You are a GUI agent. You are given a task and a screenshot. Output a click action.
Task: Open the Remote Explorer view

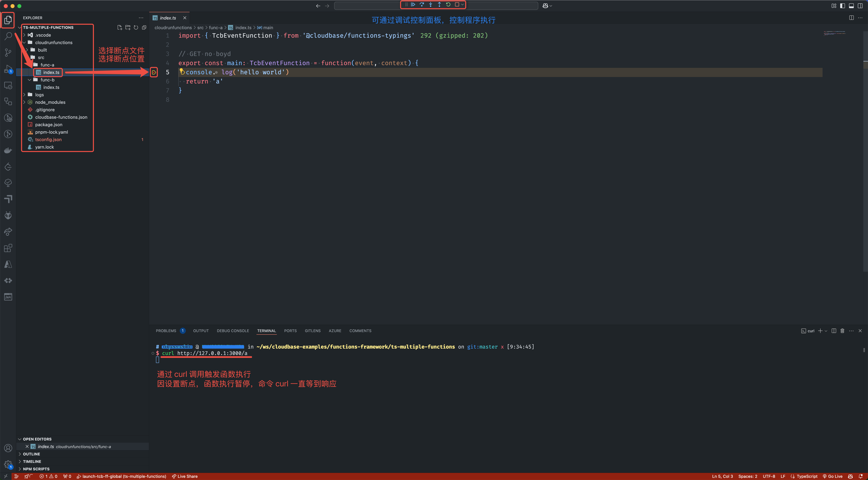coord(8,85)
